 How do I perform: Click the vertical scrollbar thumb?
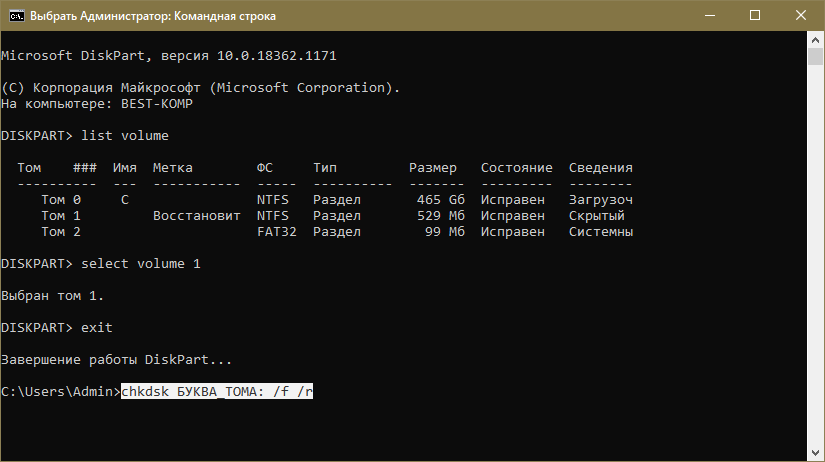point(816,56)
